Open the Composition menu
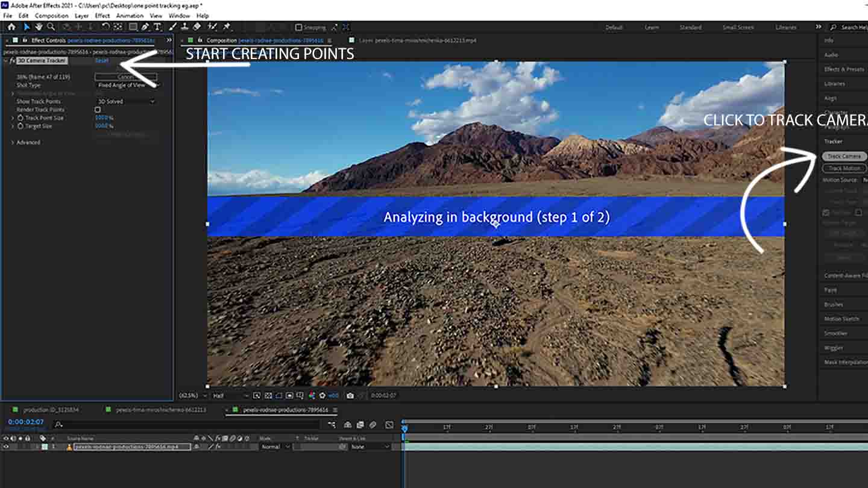 [x=51, y=16]
